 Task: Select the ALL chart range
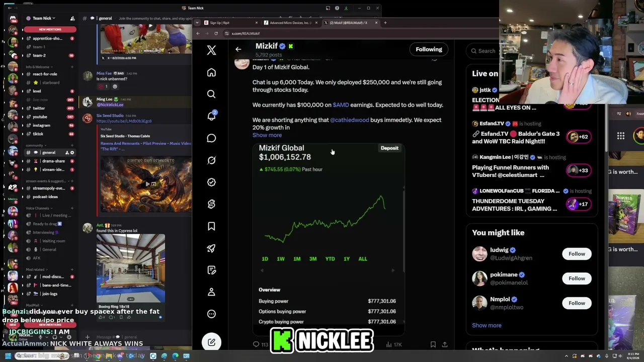[363, 259]
